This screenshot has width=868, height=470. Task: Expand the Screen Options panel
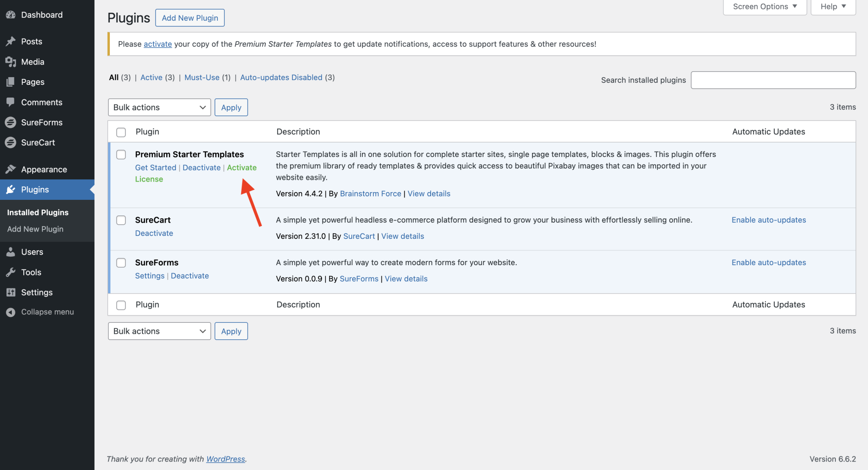pos(764,6)
